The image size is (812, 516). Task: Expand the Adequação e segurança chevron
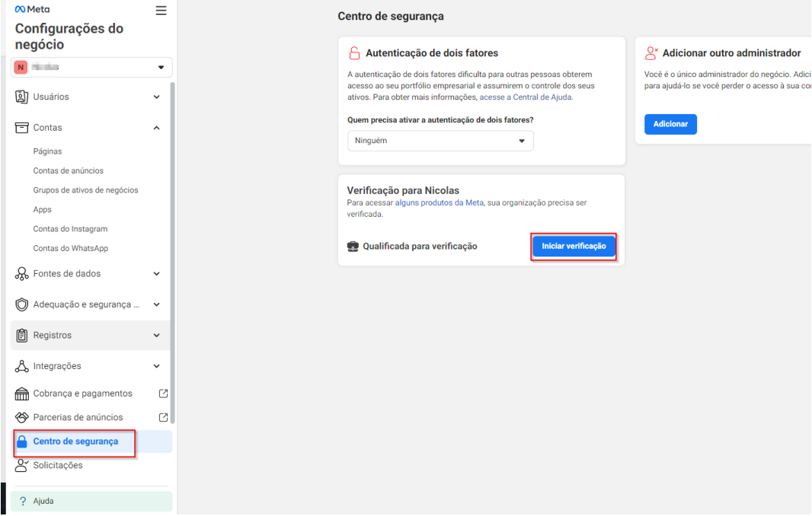click(156, 304)
